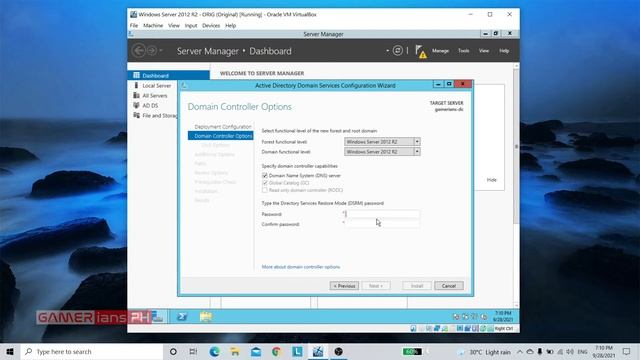Open weather 30°C Light rain widget
The height and width of the screenshot is (360, 640).
pyautogui.click(x=484, y=352)
